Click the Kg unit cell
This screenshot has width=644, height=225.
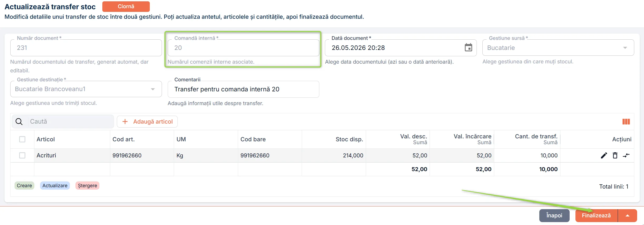(206, 155)
